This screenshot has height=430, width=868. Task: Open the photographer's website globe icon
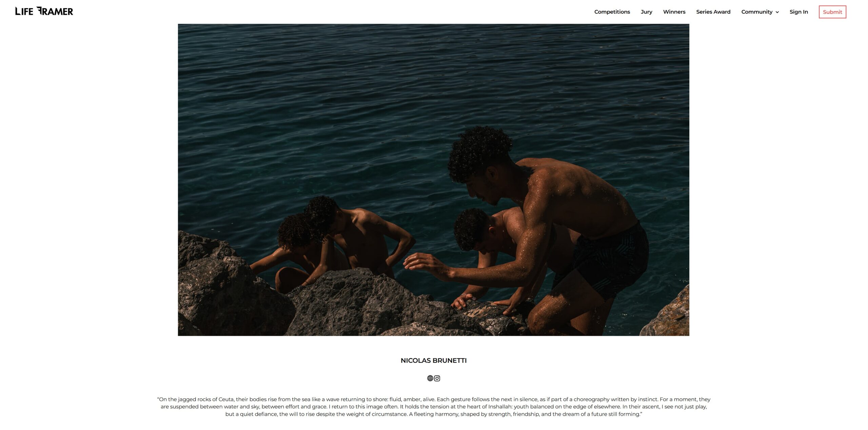click(430, 378)
